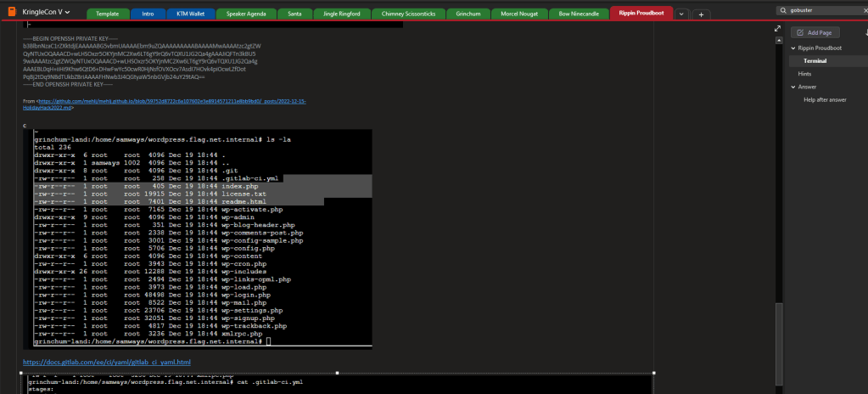Collapse the Rippin Proudboot page group

(792, 48)
